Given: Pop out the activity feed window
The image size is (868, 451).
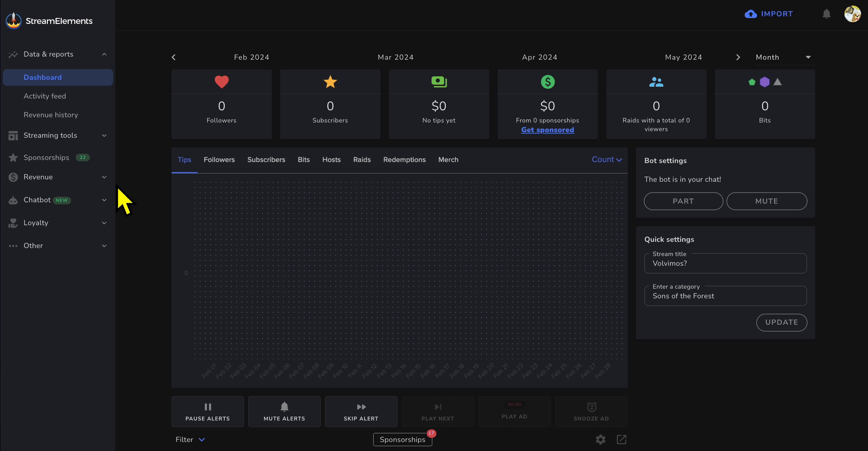Looking at the screenshot, I should 621,440.
